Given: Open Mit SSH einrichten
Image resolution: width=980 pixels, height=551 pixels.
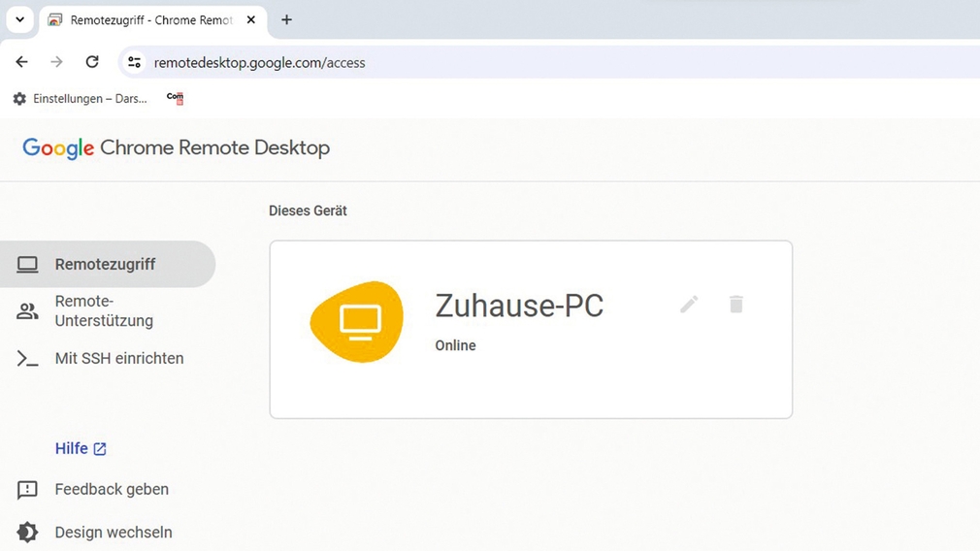Looking at the screenshot, I should coord(119,358).
